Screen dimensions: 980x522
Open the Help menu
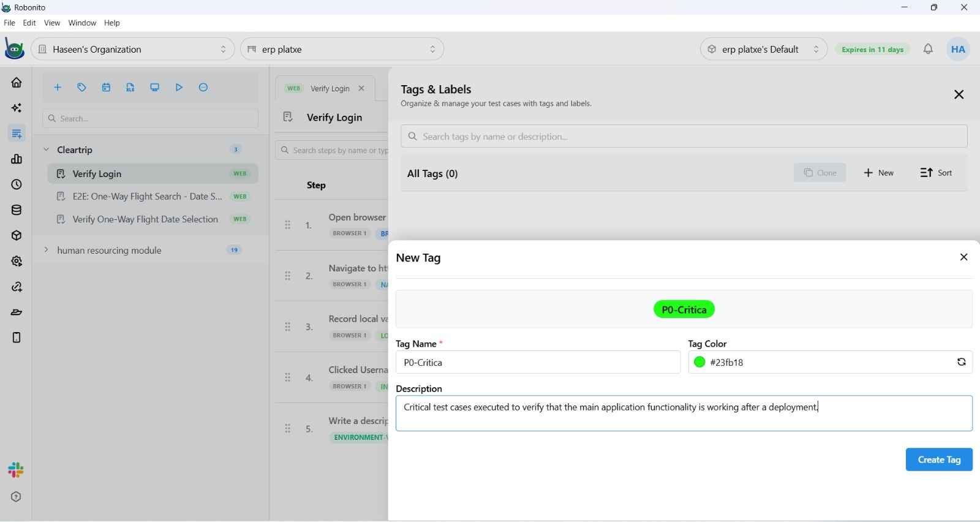[112, 23]
